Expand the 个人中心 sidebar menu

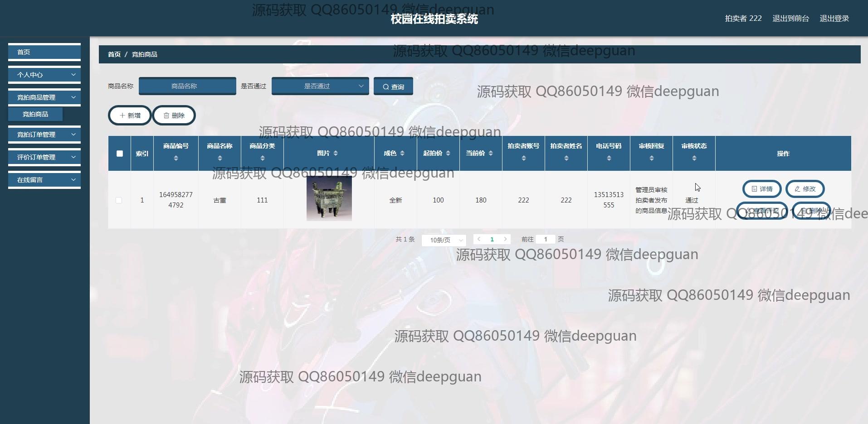click(x=44, y=75)
